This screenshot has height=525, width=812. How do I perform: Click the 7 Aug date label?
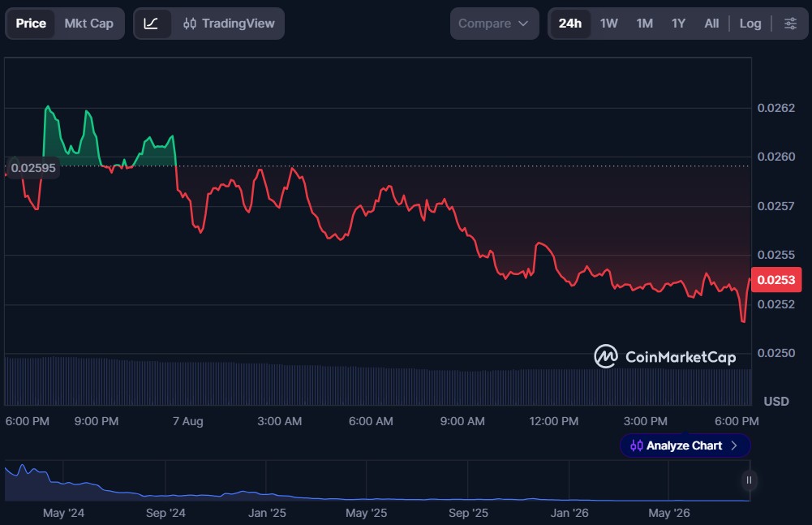(x=188, y=421)
